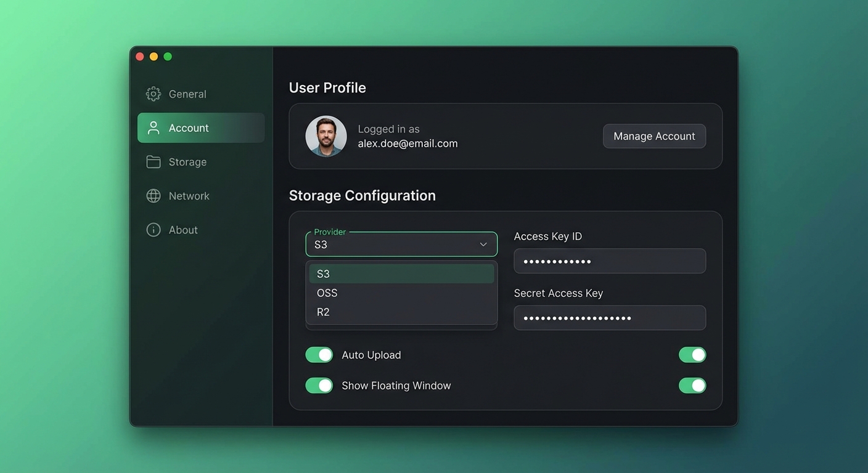Click the About info icon
Image resolution: width=868 pixels, height=473 pixels.
coord(153,229)
